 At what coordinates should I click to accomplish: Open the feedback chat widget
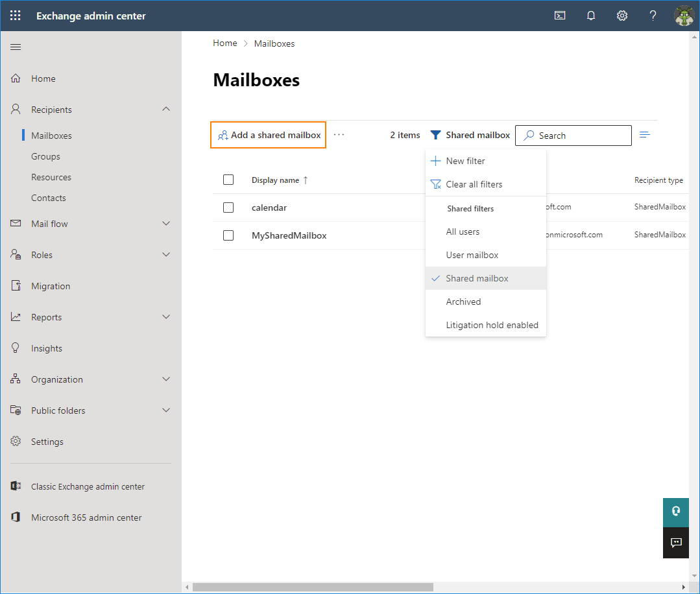(676, 543)
